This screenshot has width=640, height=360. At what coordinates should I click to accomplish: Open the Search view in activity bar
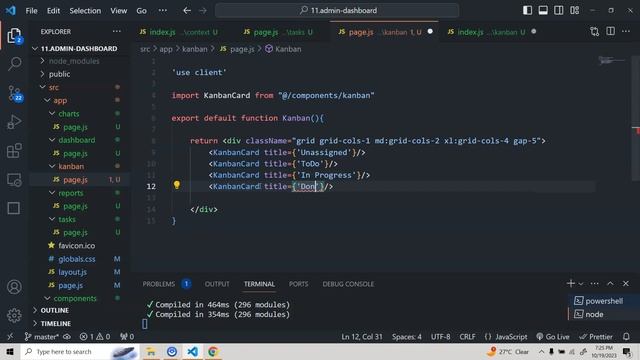click(x=14, y=64)
